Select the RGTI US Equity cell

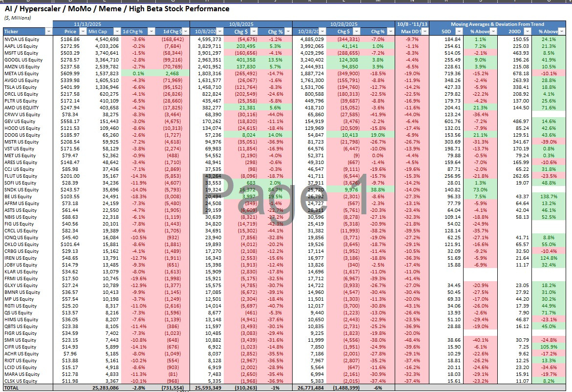[x=28, y=306]
